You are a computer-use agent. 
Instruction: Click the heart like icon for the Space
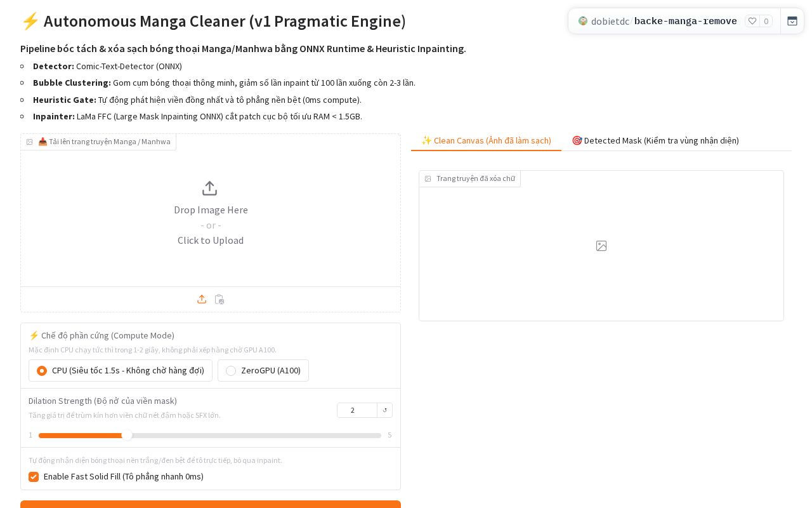click(x=752, y=21)
